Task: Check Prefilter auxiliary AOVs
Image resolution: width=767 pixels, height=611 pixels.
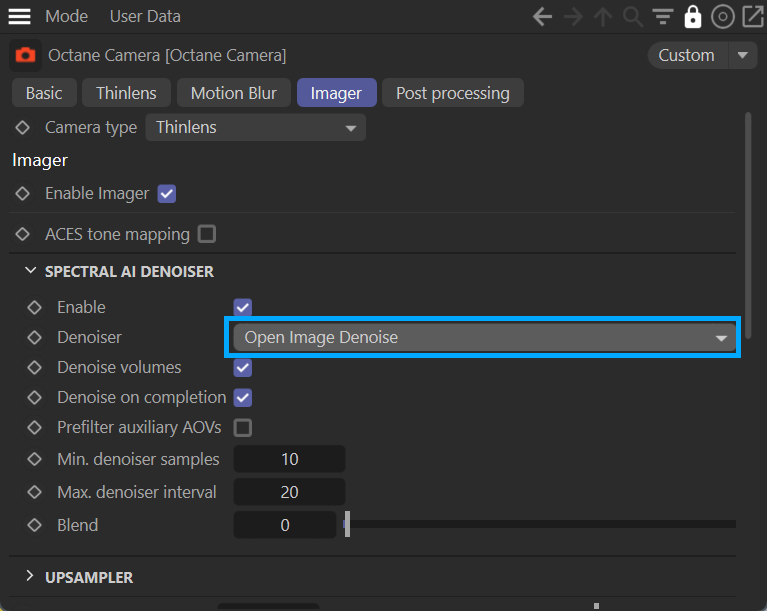Action: (242, 428)
